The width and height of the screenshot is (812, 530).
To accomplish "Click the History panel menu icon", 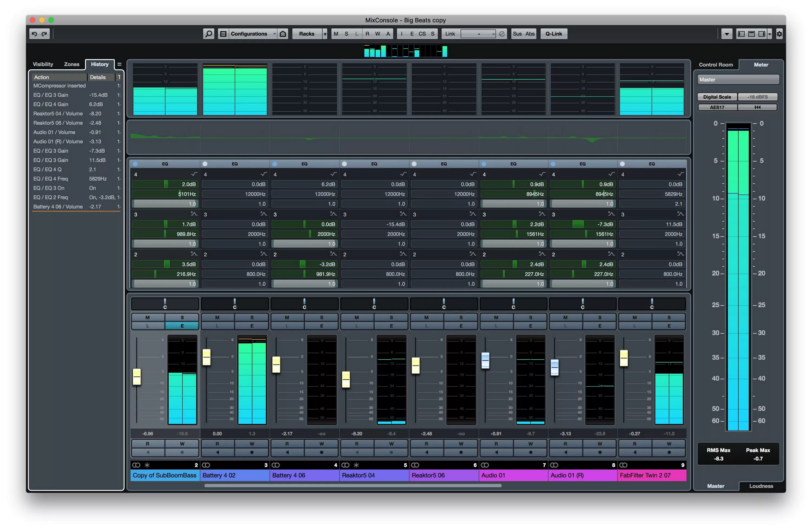I will click(x=119, y=64).
